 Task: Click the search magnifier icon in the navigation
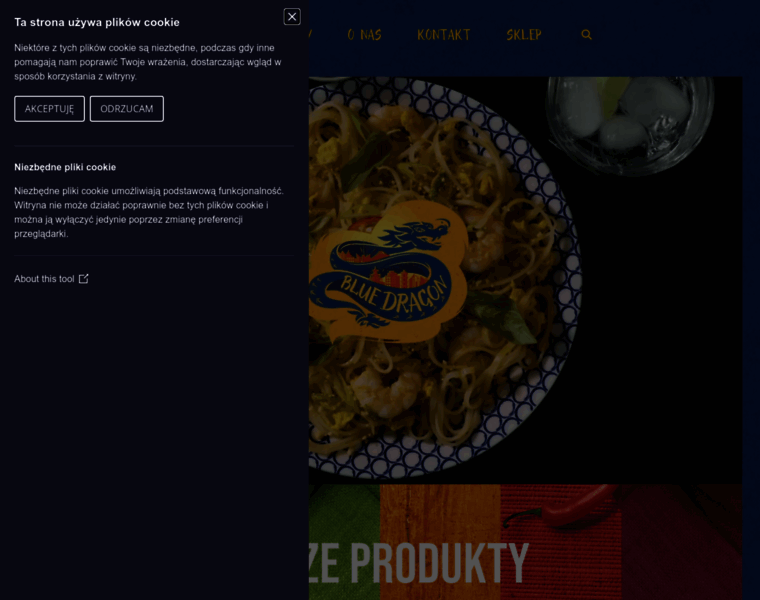click(586, 34)
